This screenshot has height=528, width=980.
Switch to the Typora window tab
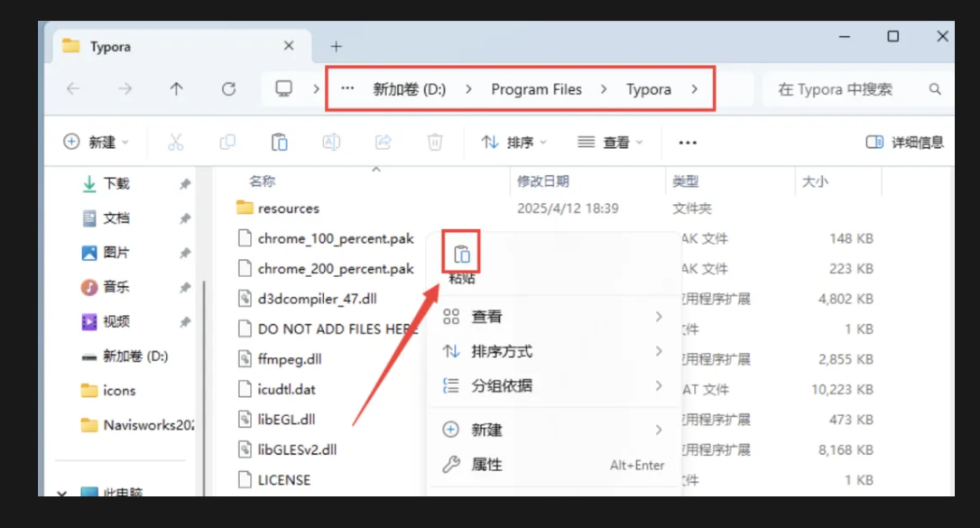tap(181, 46)
